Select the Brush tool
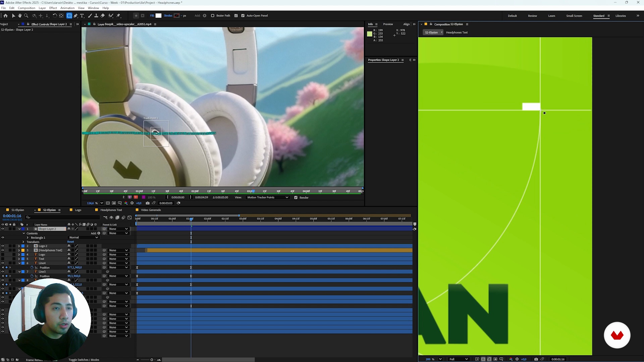 tap(90, 16)
